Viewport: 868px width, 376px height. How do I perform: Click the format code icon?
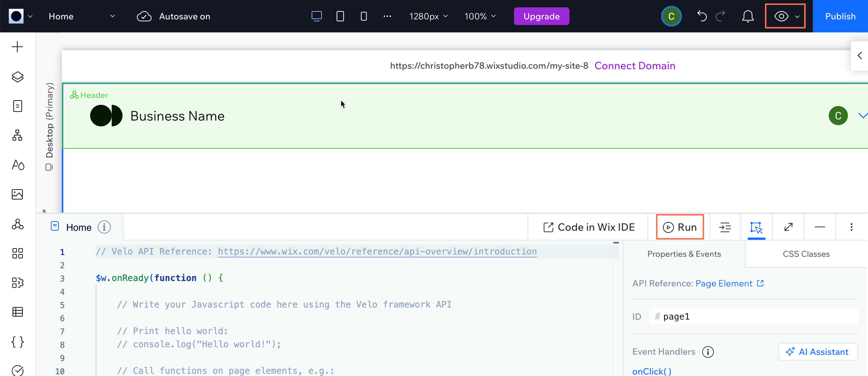(x=725, y=227)
